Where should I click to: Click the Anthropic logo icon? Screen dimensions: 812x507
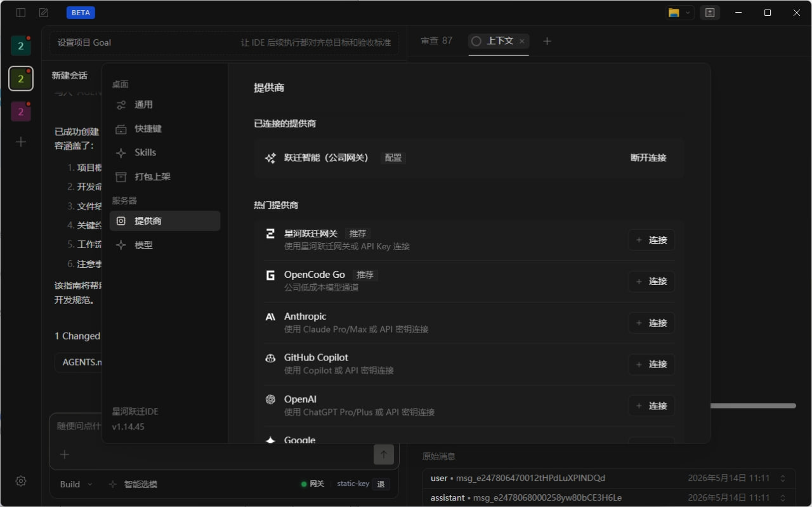click(270, 317)
